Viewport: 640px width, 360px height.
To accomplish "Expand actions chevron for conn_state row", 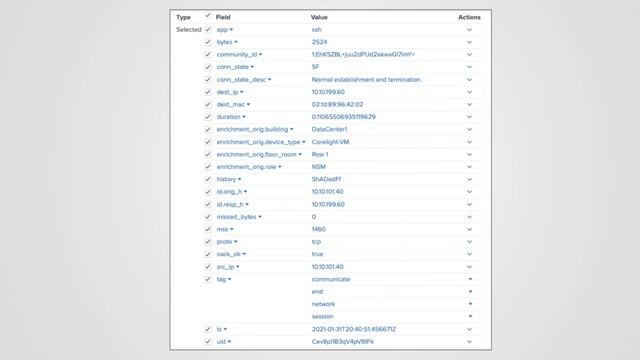I will (x=469, y=67).
